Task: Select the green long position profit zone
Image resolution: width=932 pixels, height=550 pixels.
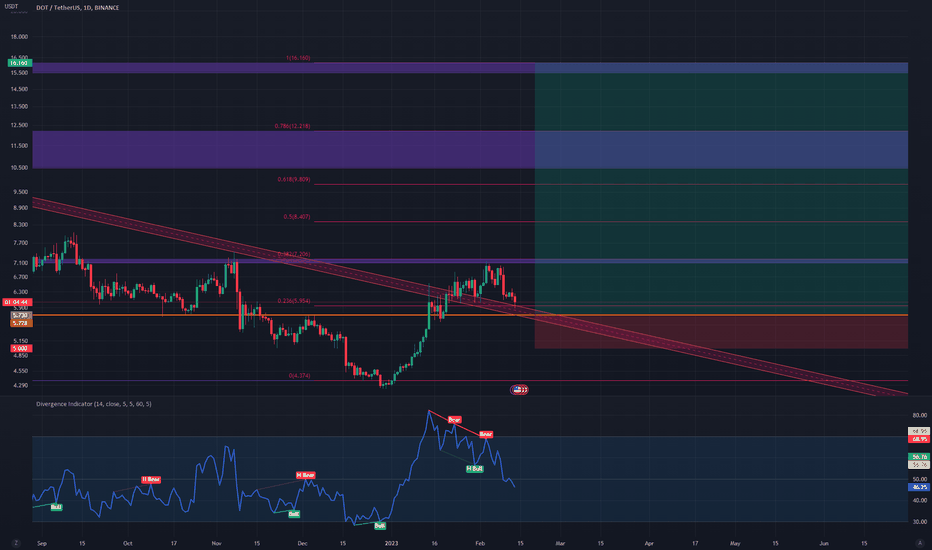Action: 721,190
